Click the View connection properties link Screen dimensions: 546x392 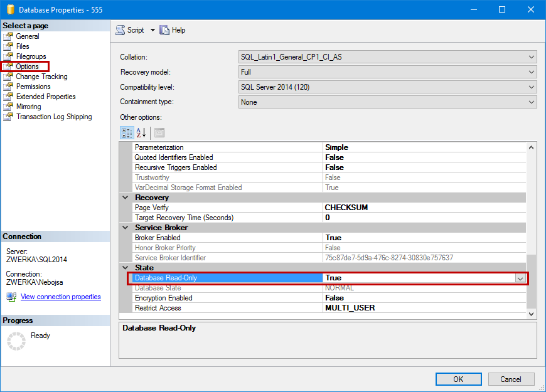coord(60,297)
